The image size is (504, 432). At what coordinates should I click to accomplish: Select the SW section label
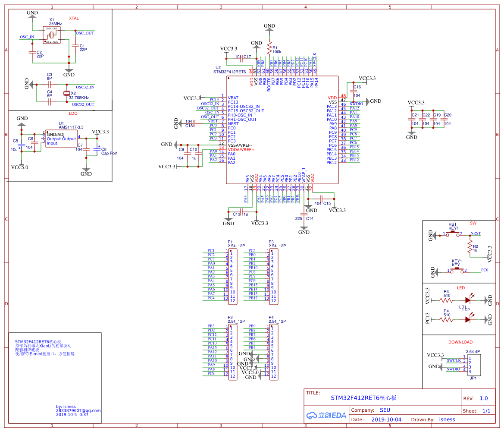coord(473,223)
